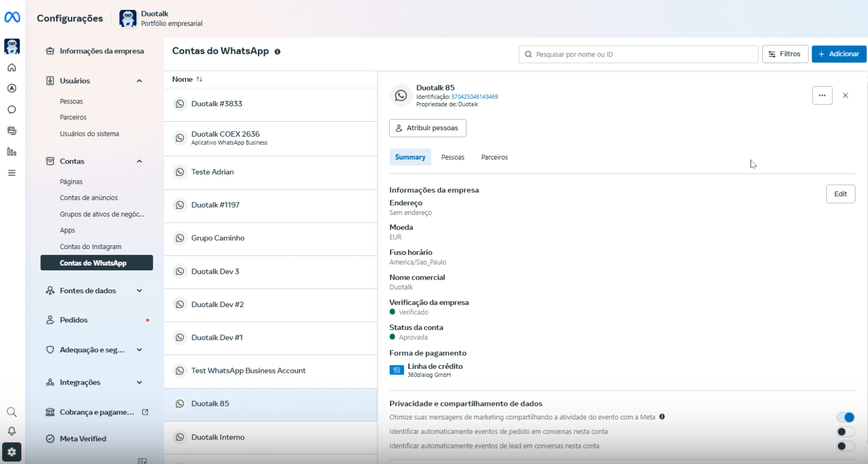Enable automatic order event identification toggle
The image size is (868, 464).
pyautogui.click(x=845, y=432)
